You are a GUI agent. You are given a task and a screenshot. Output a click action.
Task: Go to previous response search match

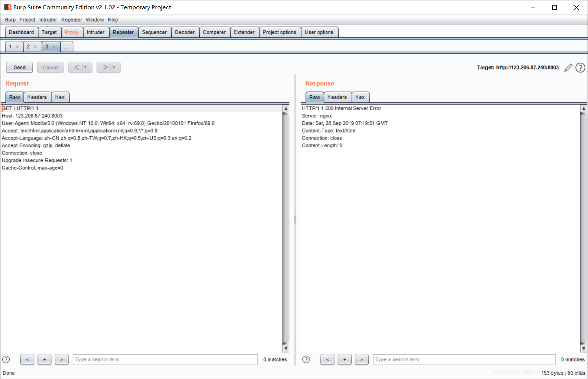coord(327,359)
